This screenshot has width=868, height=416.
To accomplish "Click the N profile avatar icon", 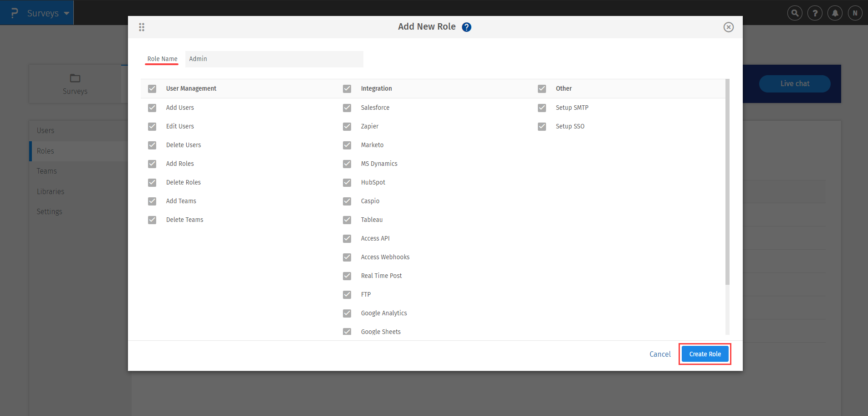I will (854, 13).
